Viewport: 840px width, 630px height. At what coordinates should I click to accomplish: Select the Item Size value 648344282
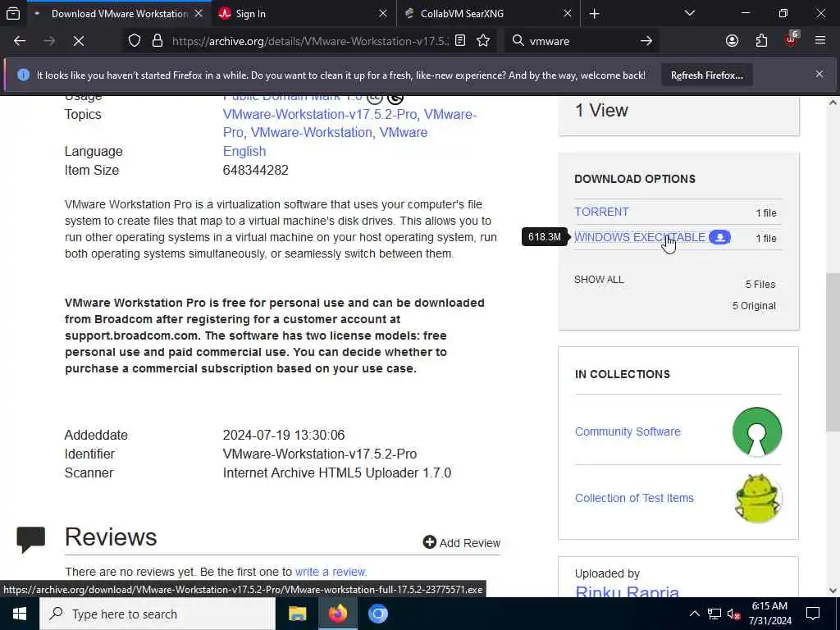pyautogui.click(x=256, y=171)
